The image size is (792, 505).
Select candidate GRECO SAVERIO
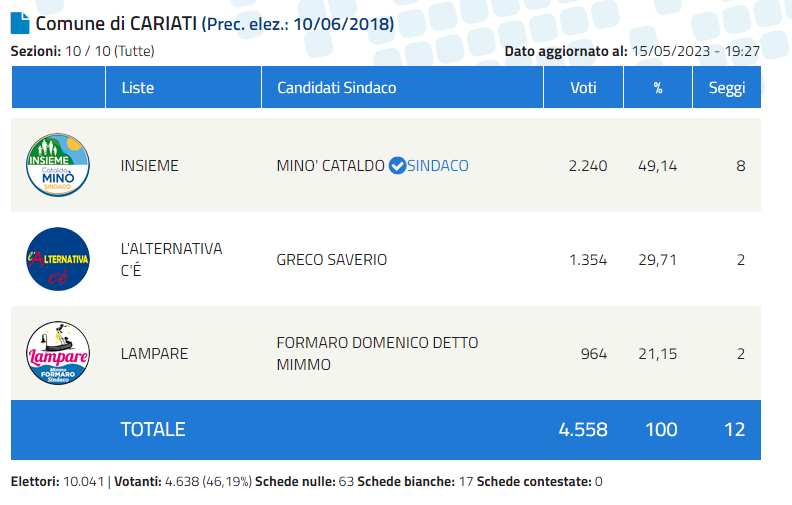(331, 260)
